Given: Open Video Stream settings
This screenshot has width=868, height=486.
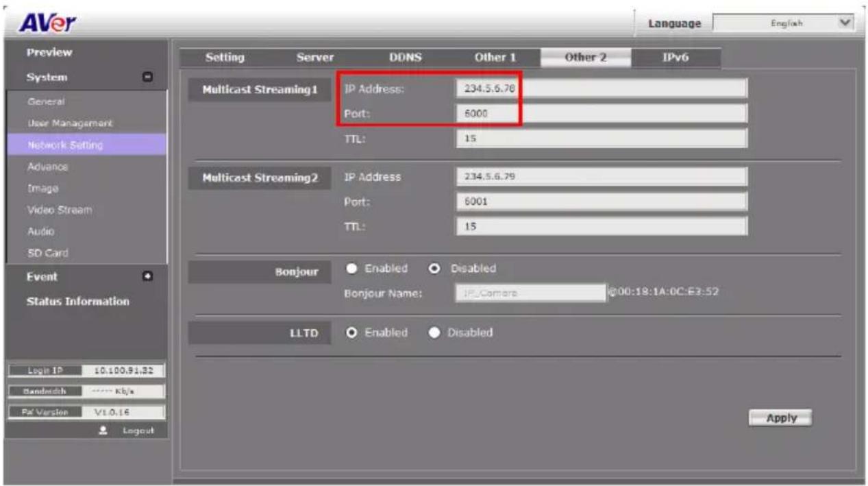Looking at the screenshot, I should pos(60,210).
